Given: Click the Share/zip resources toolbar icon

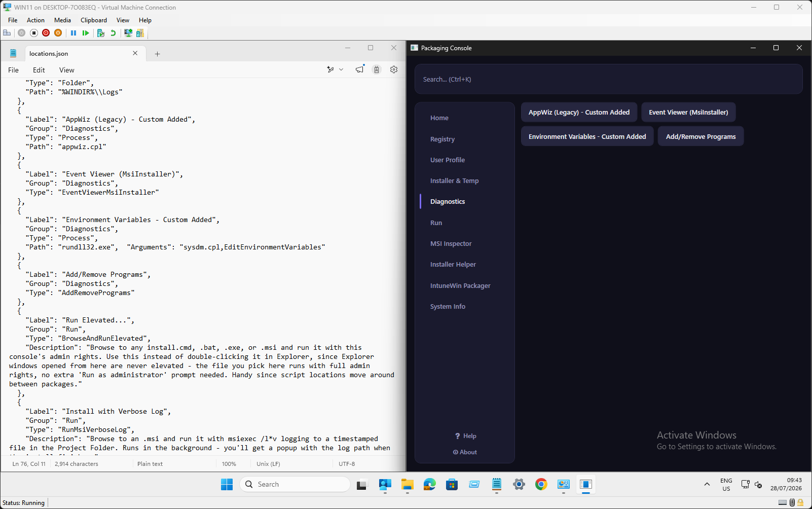Looking at the screenshot, I should click(x=140, y=33).
